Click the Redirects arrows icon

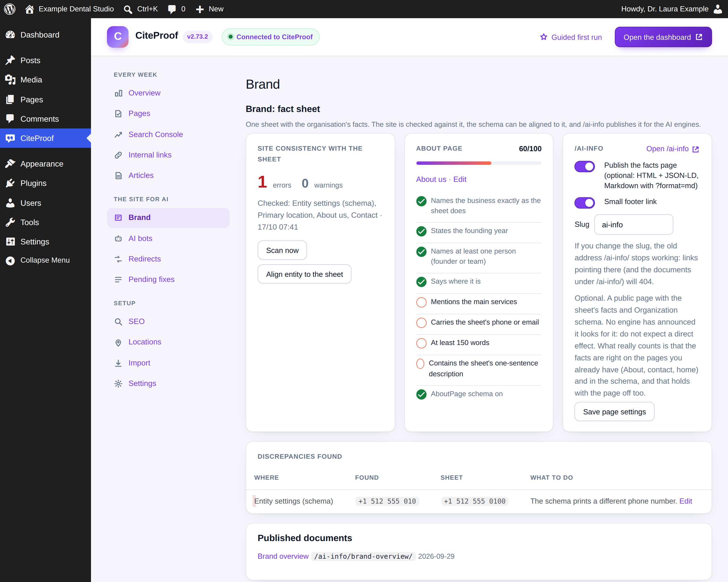tap(118, 259)
